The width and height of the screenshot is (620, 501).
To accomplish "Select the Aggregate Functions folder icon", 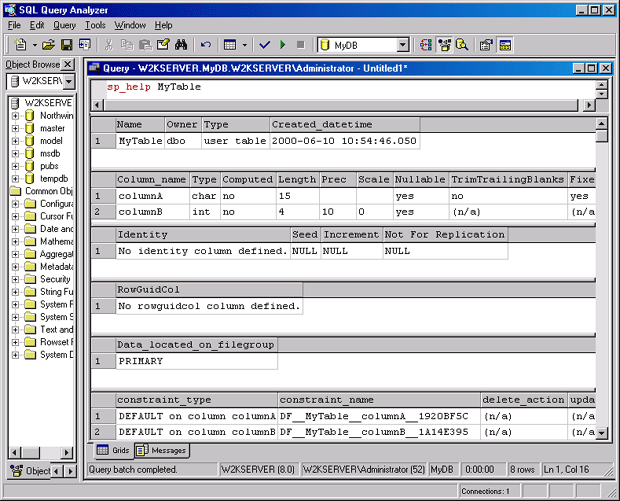I will pyautogui.click(x=30, y=254).
